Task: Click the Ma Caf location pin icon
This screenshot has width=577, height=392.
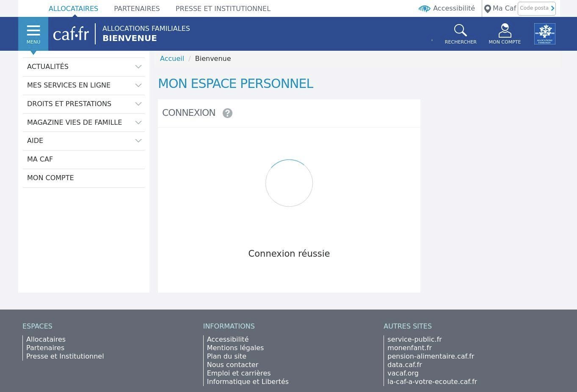Action: (x=487, y=8)
